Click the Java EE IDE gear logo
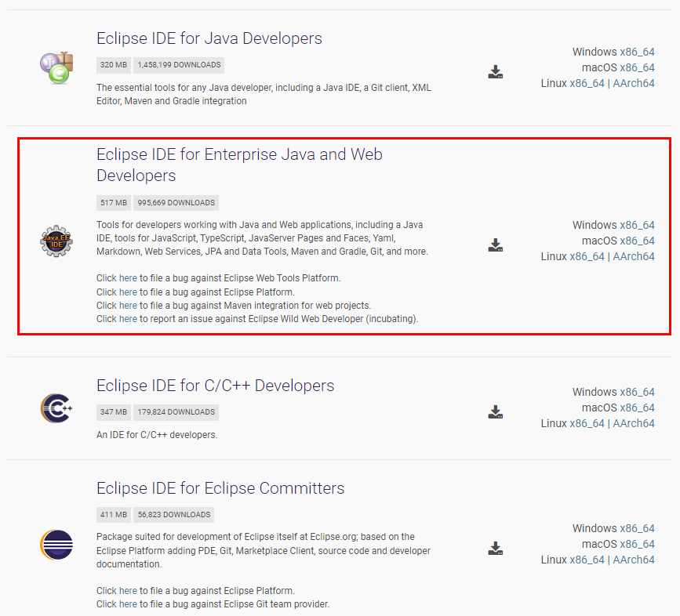The width and height of the screenshot is (680, 616). [x=56, y=241]
